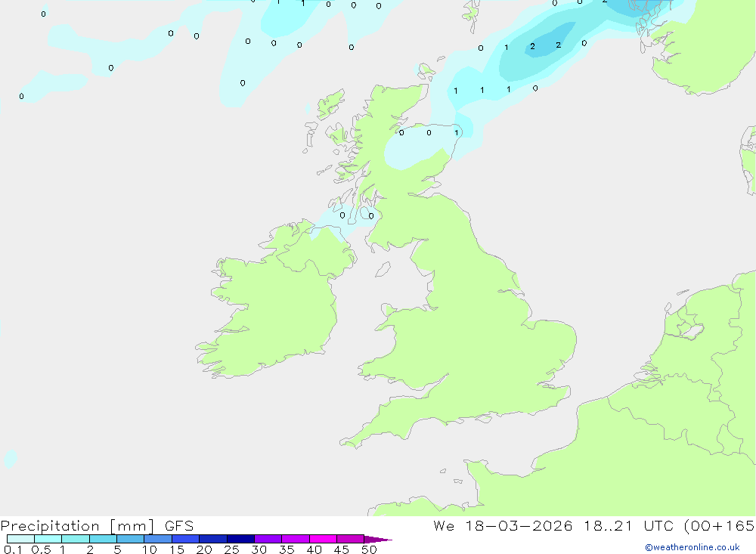Open the weatheronline.co.uk copyright link

pos(692,547)
